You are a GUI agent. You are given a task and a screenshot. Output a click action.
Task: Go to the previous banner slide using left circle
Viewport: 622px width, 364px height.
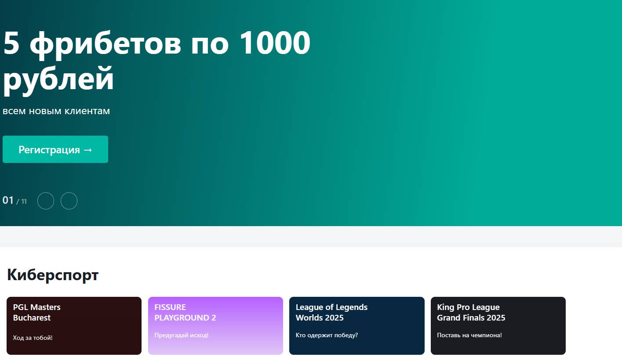[x=46, y=201]
